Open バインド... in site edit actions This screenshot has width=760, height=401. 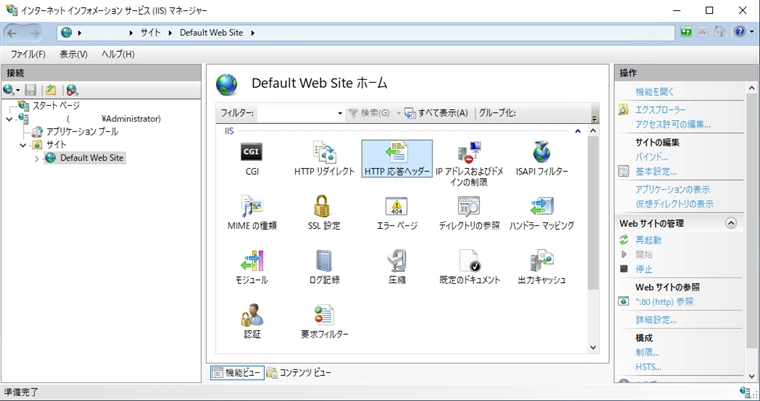click(x=651, y=157)
